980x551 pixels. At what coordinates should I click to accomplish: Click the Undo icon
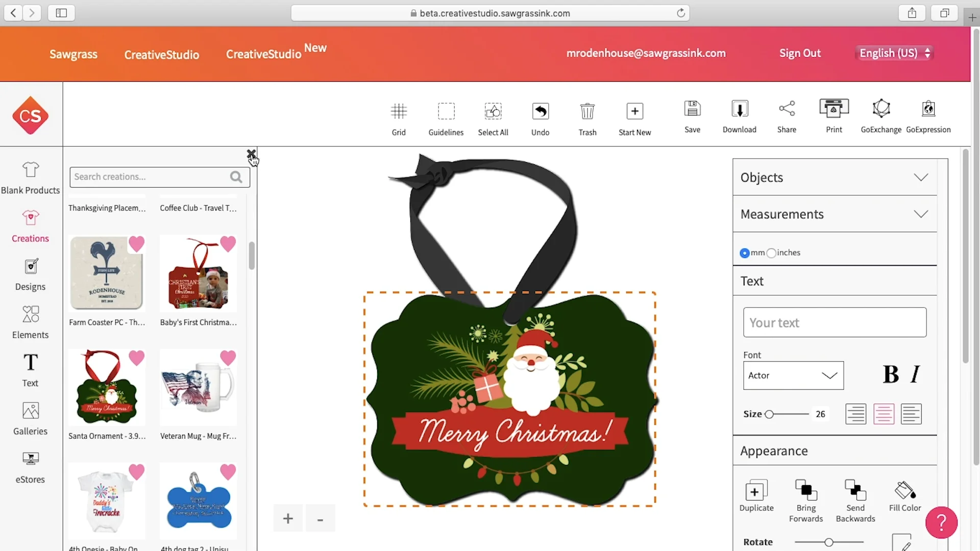point(540,111)
